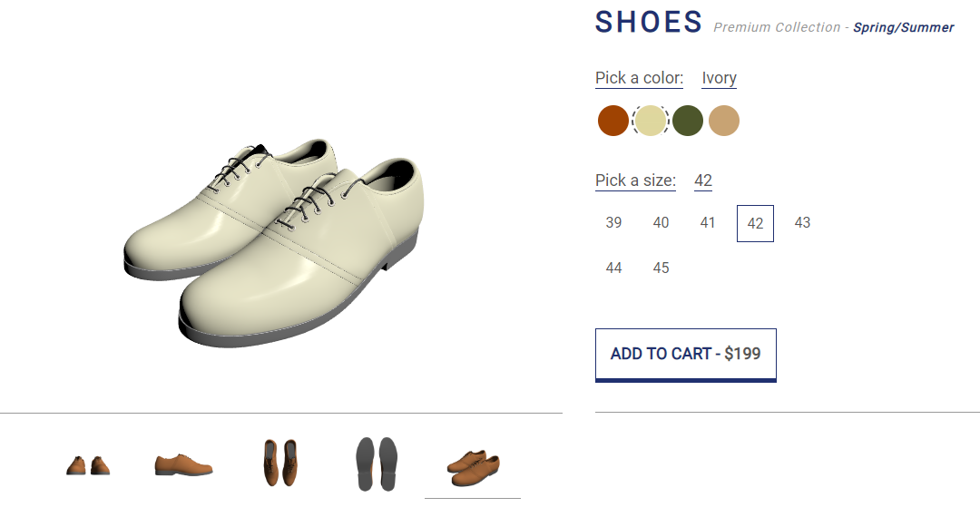Pick shoe size 41
Screen dimensions: 980x517
click(x=708, y=223)
